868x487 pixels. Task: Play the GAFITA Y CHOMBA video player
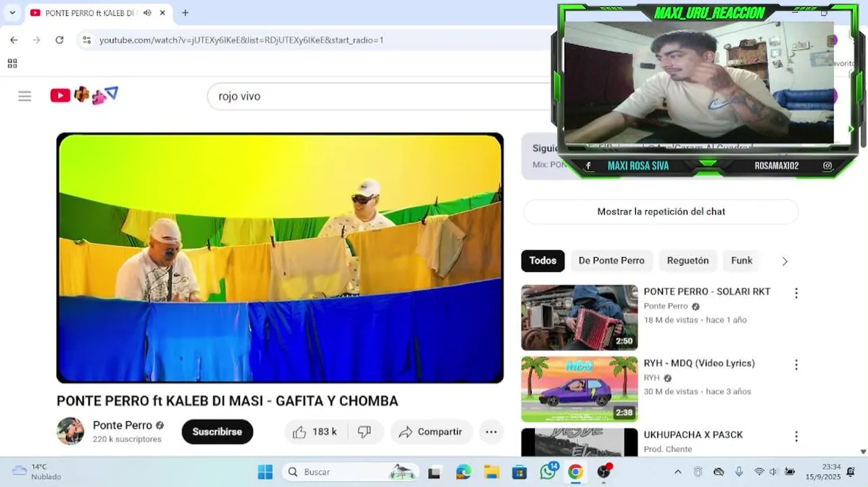point(280,258)
